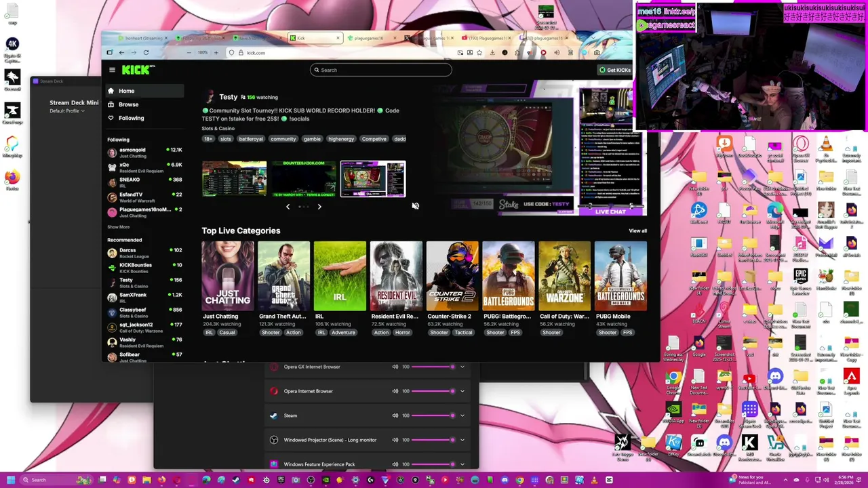The width and height of the screenshot is (868, 488).
Task: Open xQc channel in Following list
Action: [x=144, y=167]
